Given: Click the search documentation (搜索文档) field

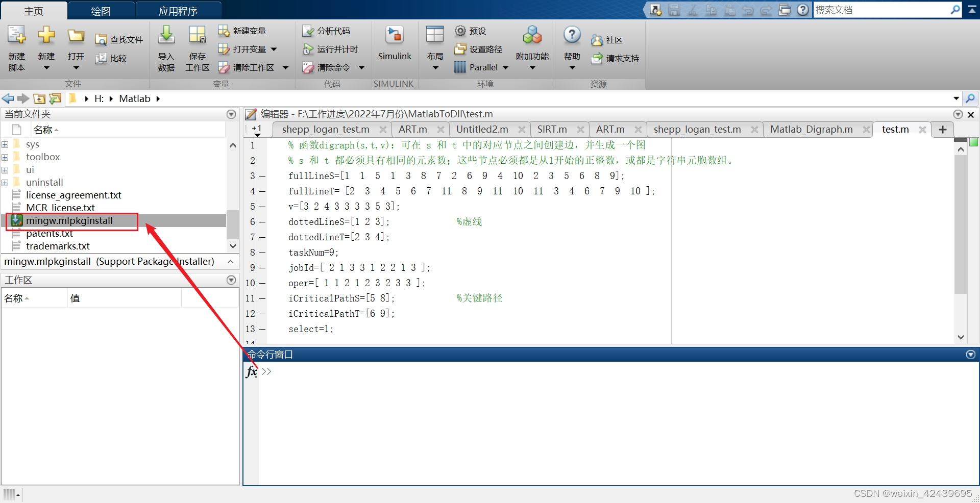Looking at the screenshot, I should coord(881,10).
